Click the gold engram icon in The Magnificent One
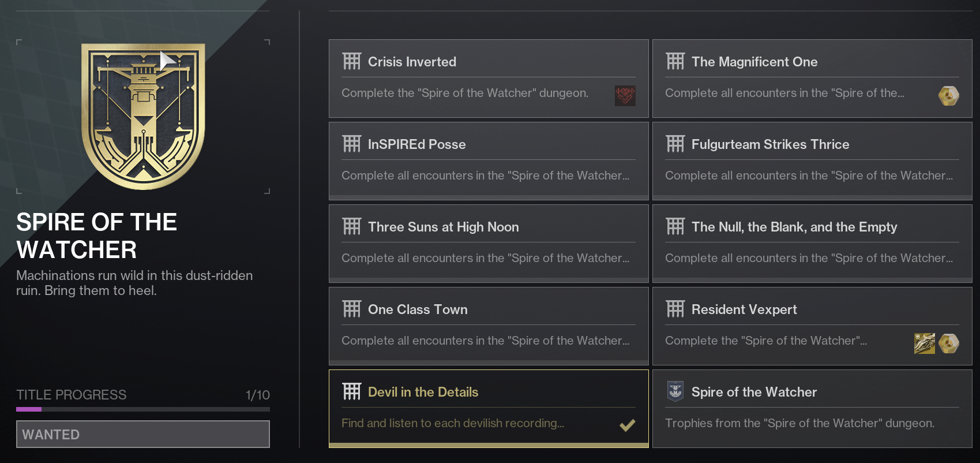Viewport: 980px width, 463px height. pos(948,95)
